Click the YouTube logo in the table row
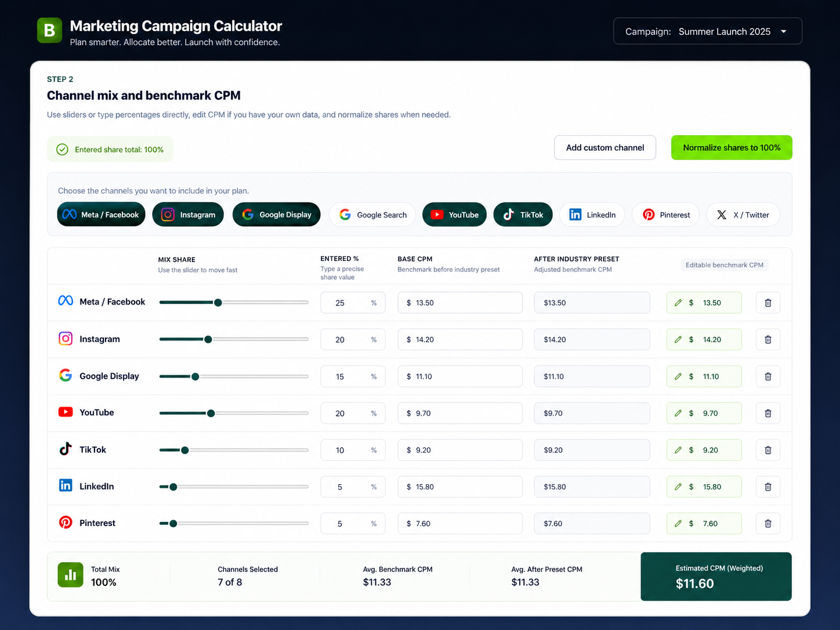The height and width of the screenshot is (630, 840). tap(66, 412)
